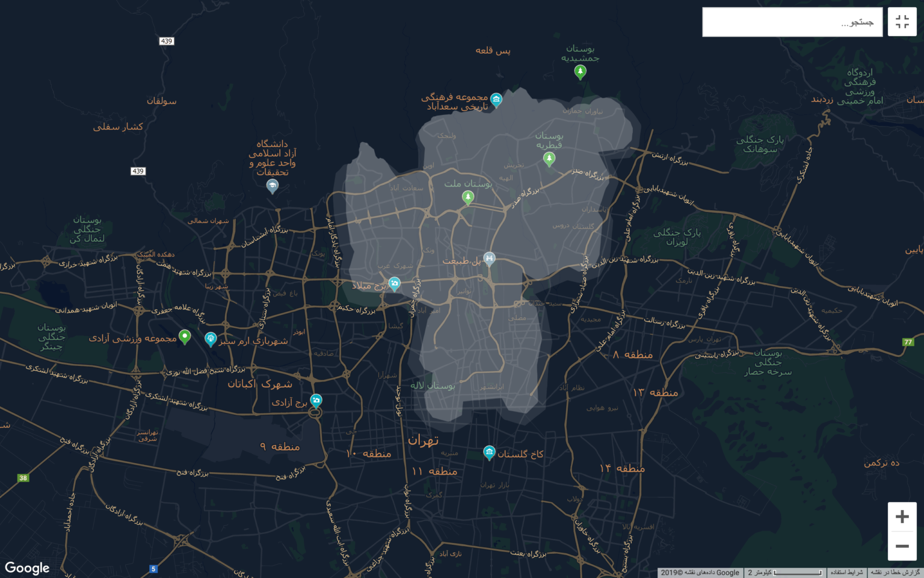Click the Google logo
Viewport: 924px width, 578px height.
[x=27, y=568]
